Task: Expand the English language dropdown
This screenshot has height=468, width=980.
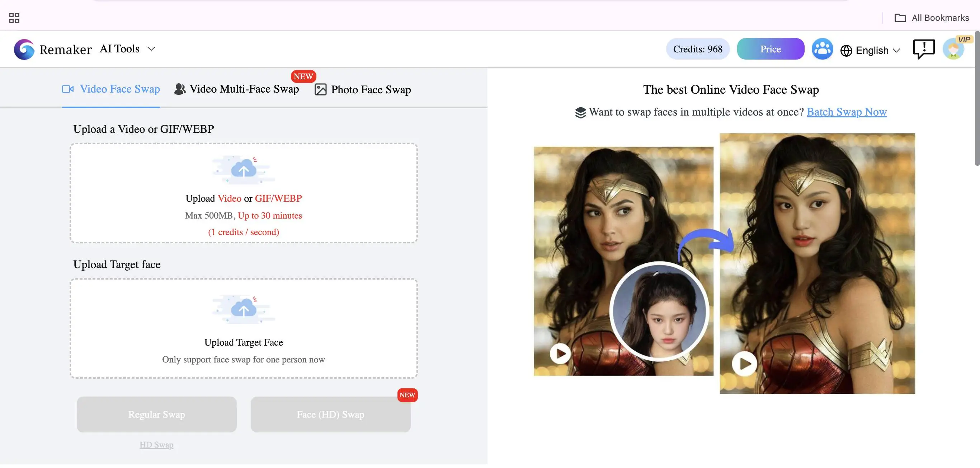Action: click(x=878, y=50)
